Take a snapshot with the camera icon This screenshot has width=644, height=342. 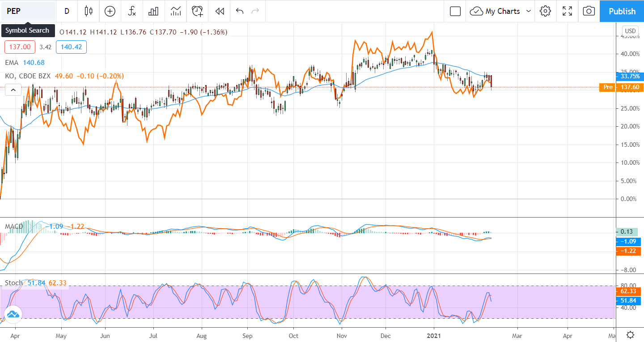pos(589,11)
